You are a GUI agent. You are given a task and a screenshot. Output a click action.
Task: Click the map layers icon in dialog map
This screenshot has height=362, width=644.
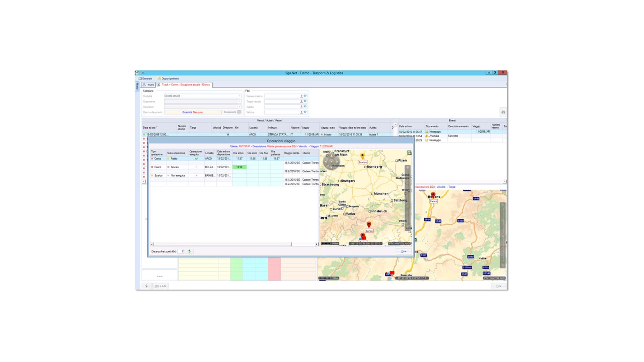(409, 153)
